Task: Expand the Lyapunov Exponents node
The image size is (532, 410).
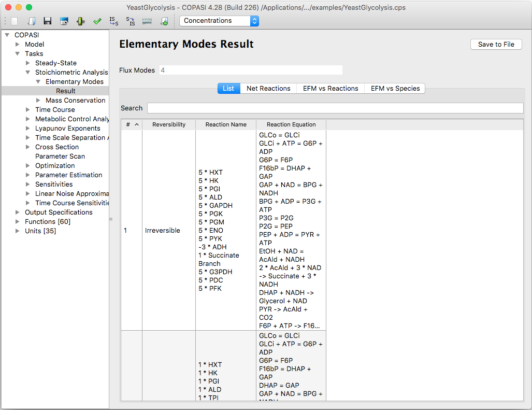Action: click(x=28, y=129)
